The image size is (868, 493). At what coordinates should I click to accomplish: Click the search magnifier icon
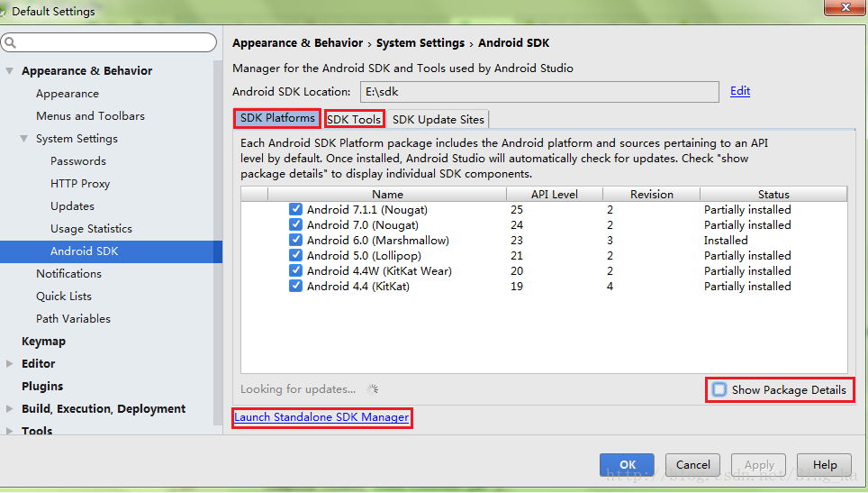tap(10, 42)
